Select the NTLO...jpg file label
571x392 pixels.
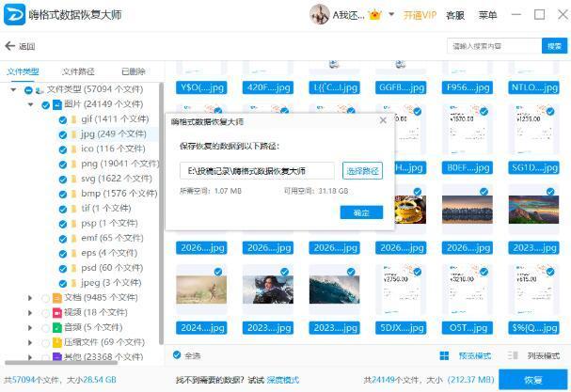533,87
